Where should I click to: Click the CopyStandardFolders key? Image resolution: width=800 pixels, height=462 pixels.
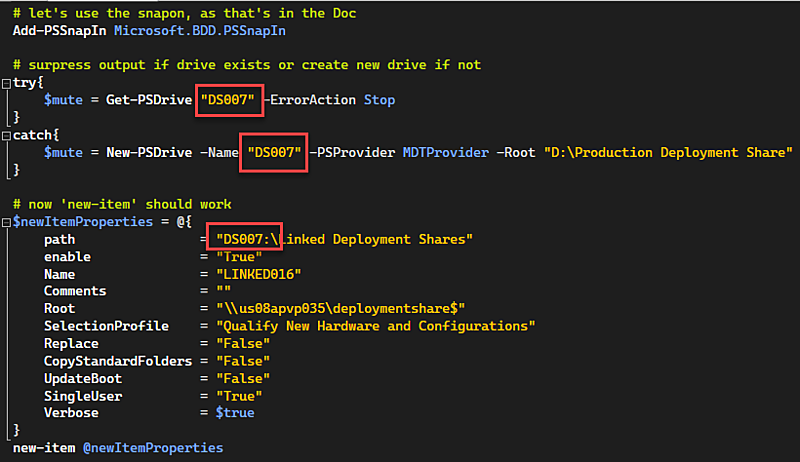click(118, 361)
